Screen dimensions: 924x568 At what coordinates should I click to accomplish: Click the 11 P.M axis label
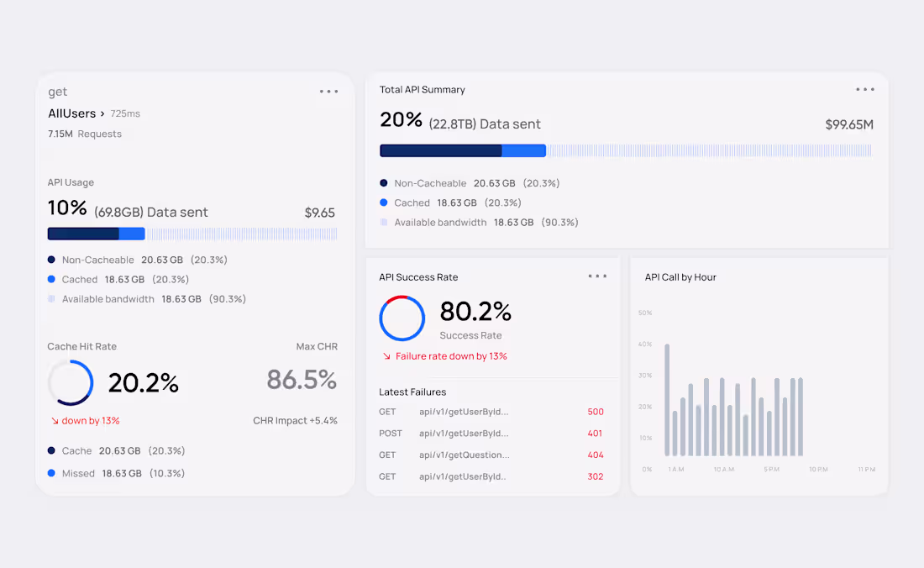[x=867, y=470]
